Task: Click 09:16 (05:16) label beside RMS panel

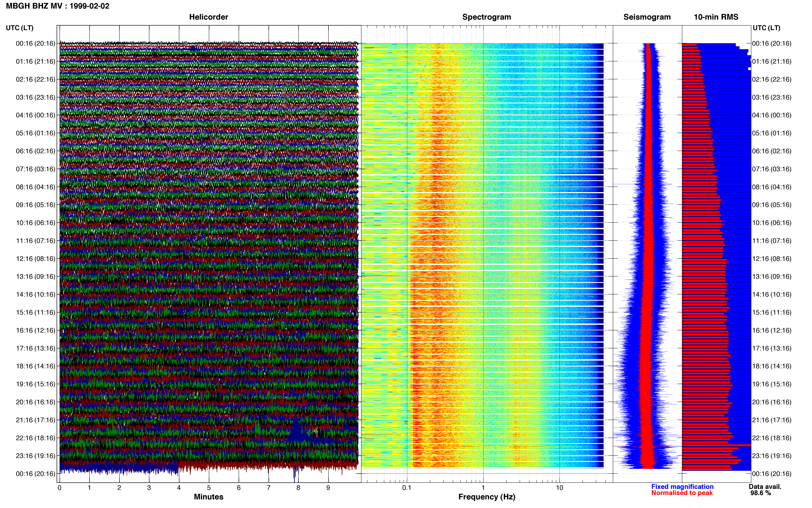Action: (772, 205)
